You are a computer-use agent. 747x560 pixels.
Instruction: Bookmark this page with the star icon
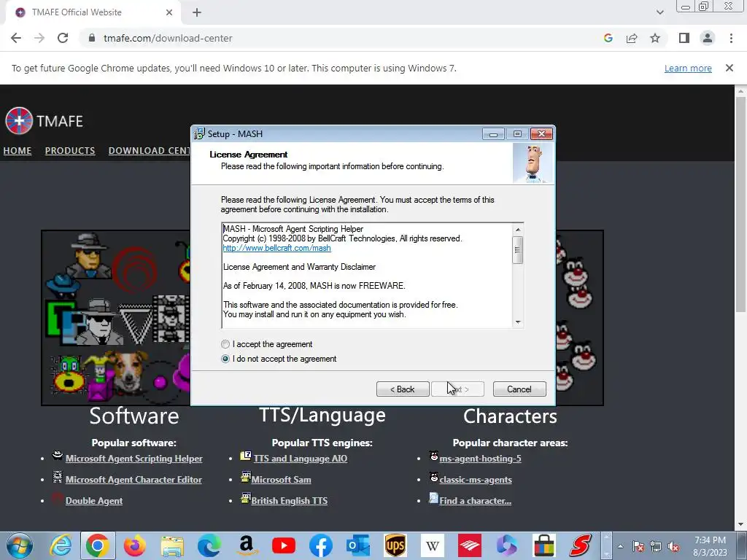(655, 38)
